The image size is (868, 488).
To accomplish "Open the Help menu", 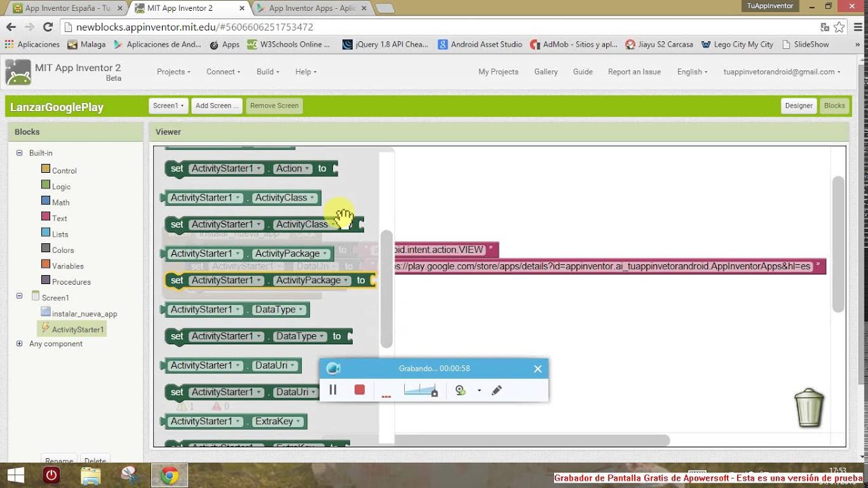I will [306, 71].
